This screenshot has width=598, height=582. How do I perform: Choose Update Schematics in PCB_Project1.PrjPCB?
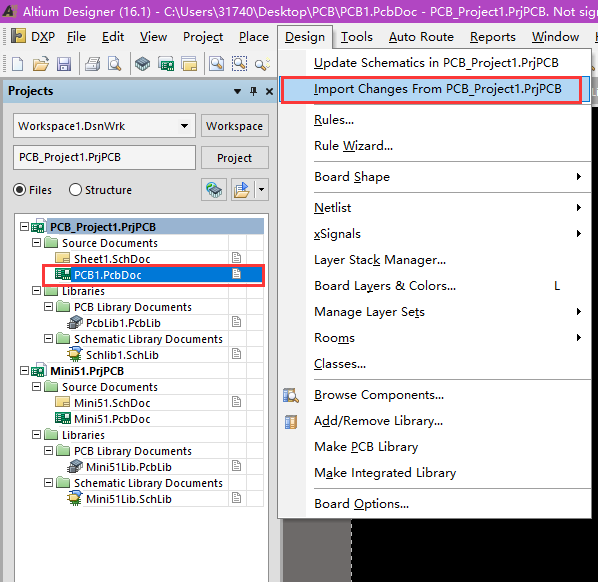435,63
